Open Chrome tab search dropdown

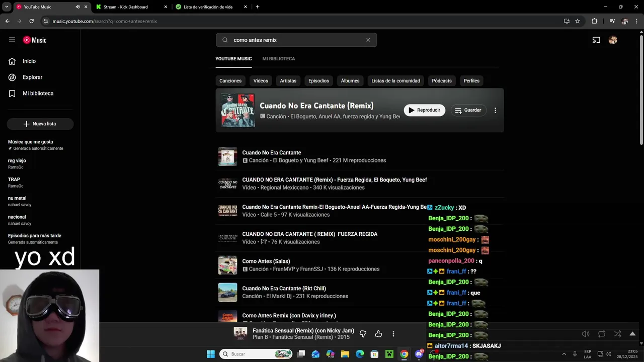[x=7, y=7]
